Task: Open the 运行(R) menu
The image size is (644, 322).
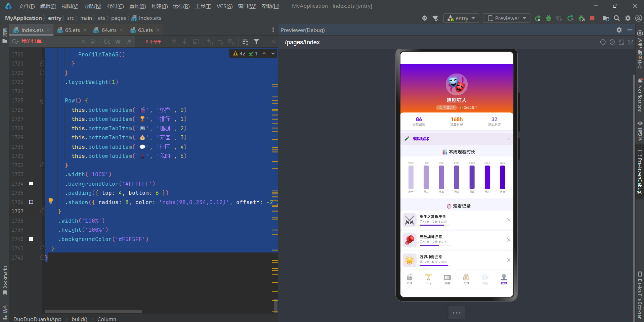Action: point(181,6)
